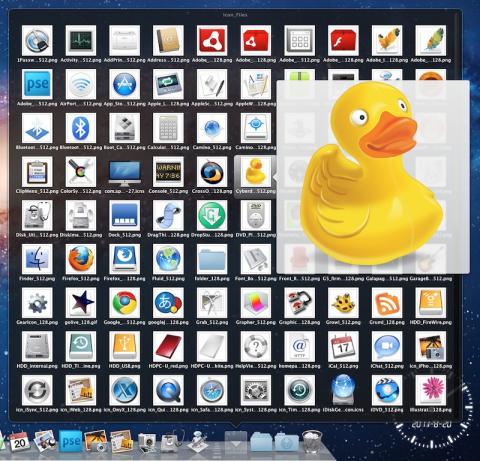The image size is (480, 461).
Task: Select the AirPort Wi-Fi icon file
Action: [81, 84]
